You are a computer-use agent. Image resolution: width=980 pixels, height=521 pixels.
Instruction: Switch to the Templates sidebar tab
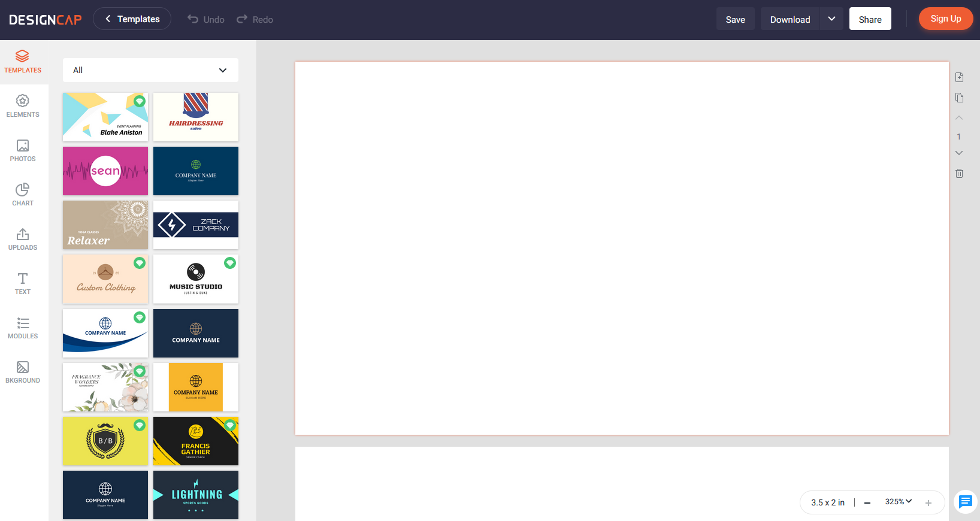pos(23,62)
